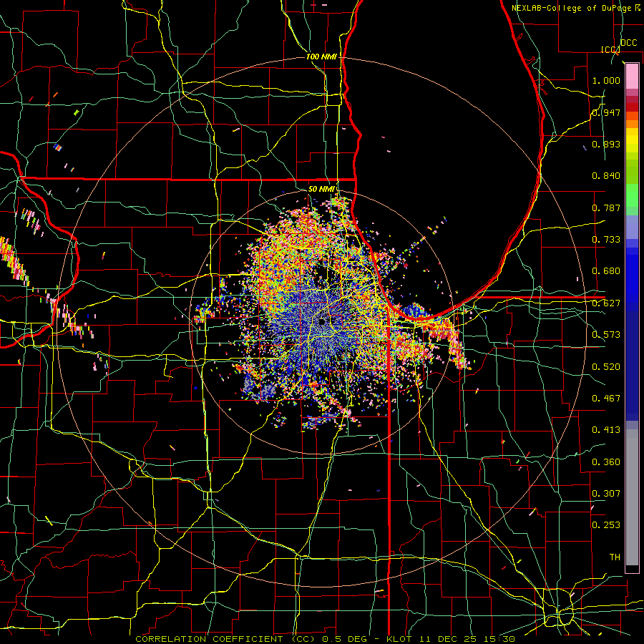
Task: Click the black radar site dot at the center
Action: coord(322,322)
